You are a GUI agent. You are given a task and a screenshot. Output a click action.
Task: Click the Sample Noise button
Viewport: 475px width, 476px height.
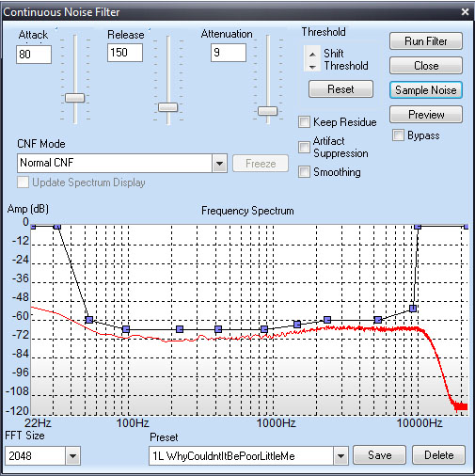[426, 90]
